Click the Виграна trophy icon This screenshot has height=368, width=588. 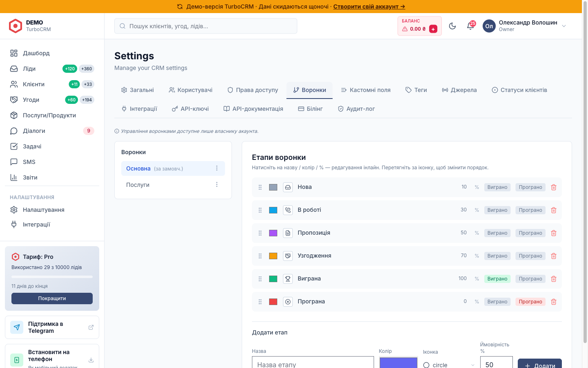288,279
